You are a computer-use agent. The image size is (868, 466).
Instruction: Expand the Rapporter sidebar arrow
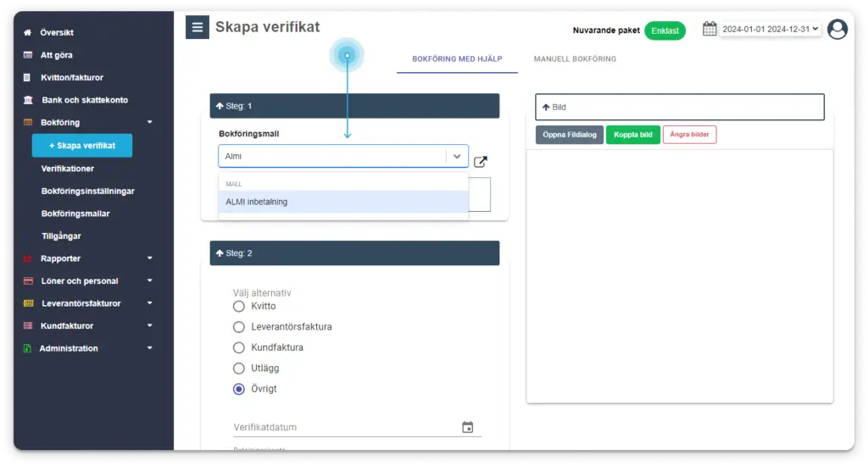(149, 258)
